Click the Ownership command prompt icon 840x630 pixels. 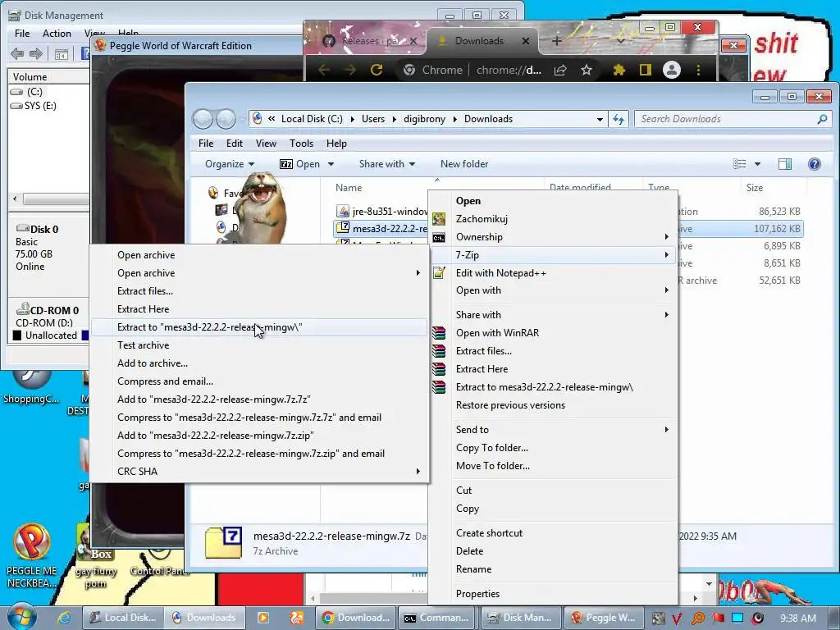click(439, 237)
